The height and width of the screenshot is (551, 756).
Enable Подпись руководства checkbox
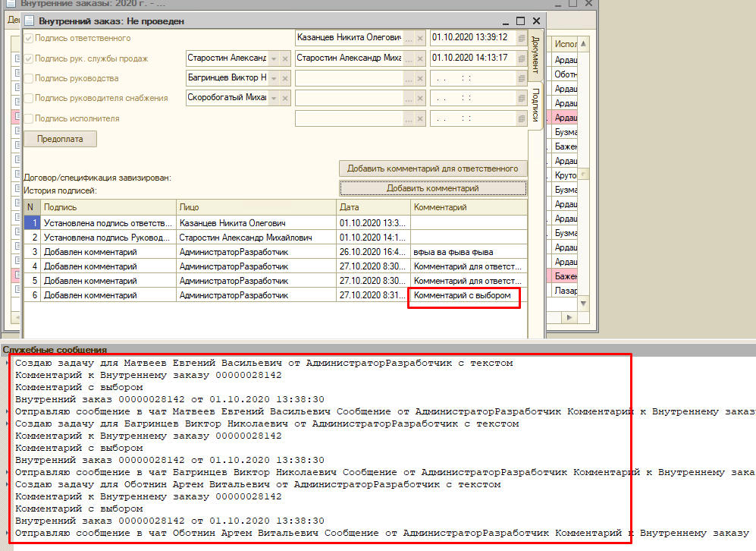[x=29, y=78]
